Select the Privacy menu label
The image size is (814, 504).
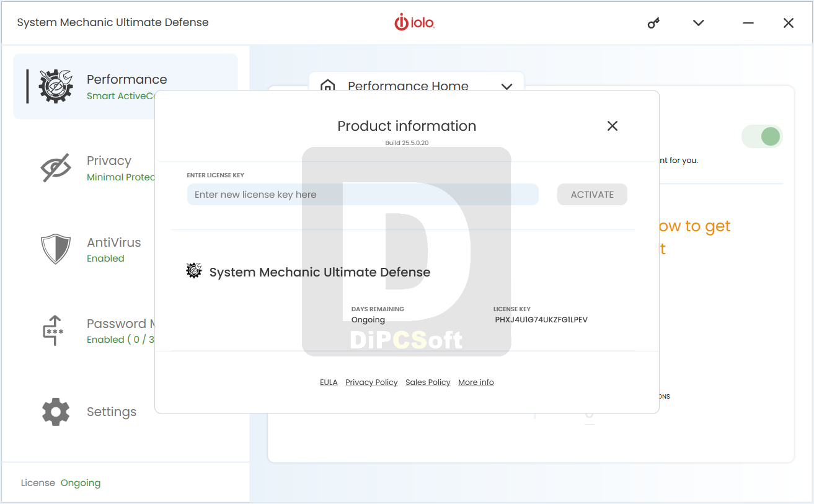pos(109,161)
